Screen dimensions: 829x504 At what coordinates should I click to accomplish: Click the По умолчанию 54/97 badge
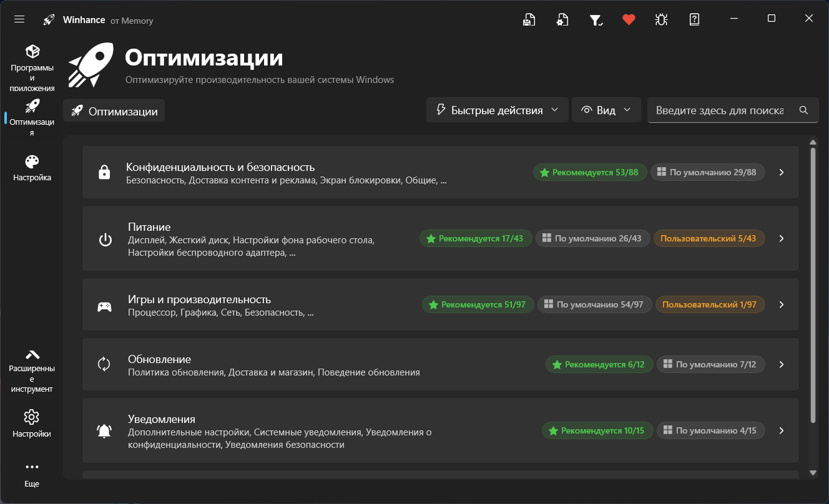click(x=595, y=304)
